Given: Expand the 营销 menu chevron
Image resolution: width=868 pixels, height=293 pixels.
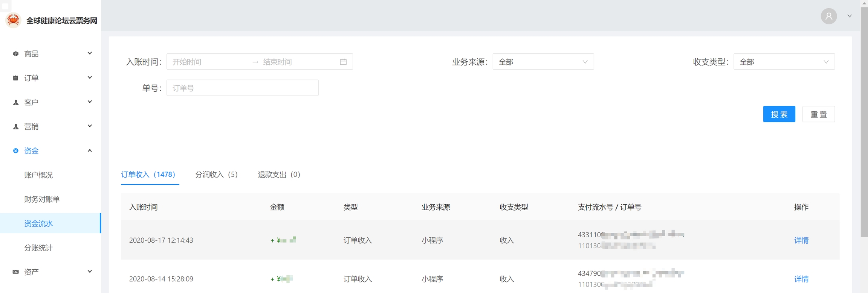Looking at the screenshot, I should point(90,126).
